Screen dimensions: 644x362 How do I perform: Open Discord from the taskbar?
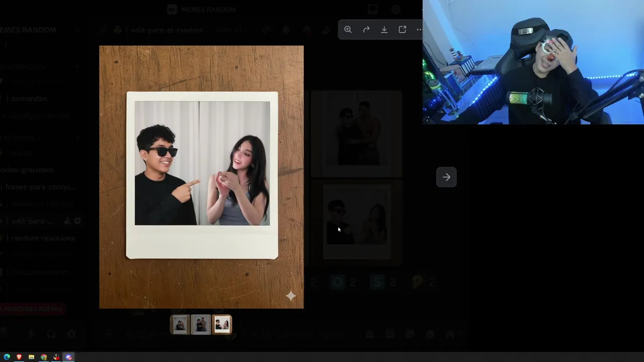[69, 357]
